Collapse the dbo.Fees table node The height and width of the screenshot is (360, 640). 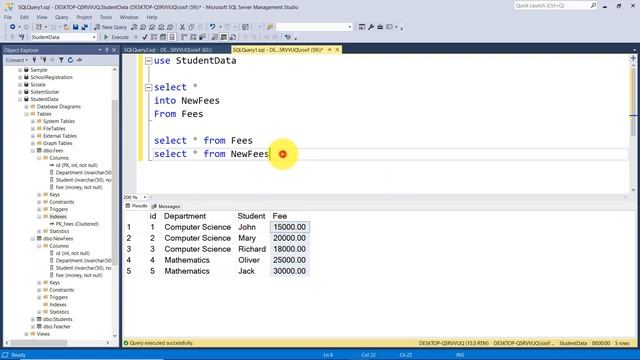tap(33, 151)
